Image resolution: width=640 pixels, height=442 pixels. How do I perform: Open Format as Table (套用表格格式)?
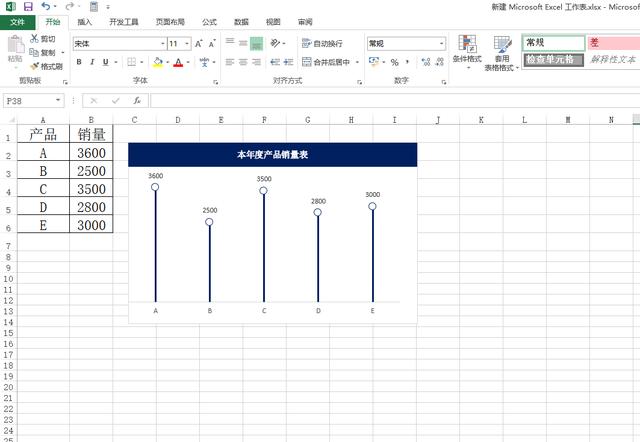click(501, 53)
